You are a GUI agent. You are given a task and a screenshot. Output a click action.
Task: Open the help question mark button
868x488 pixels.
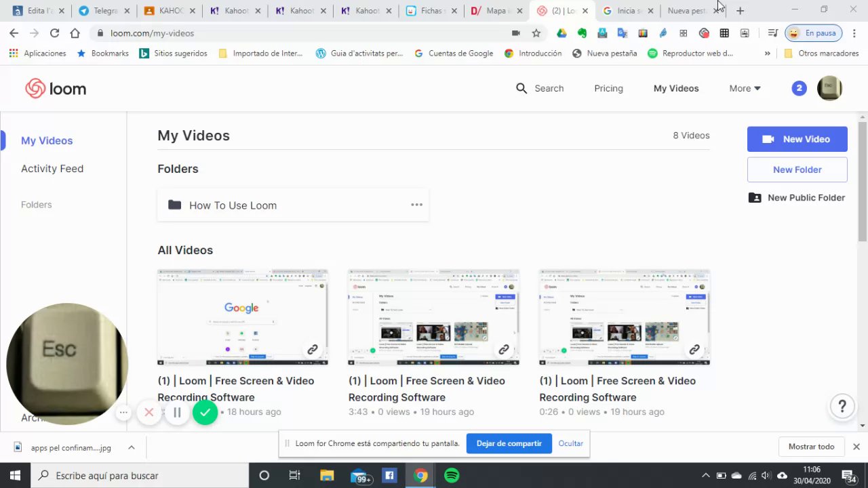coord(842,406)
